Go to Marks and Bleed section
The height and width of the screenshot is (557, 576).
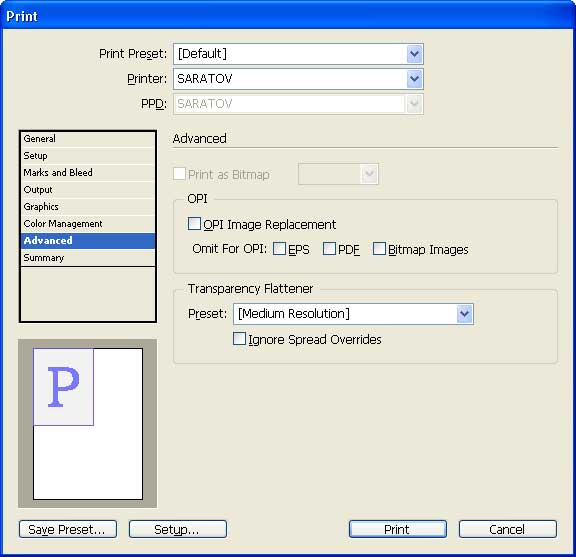[x=87, y=173]
